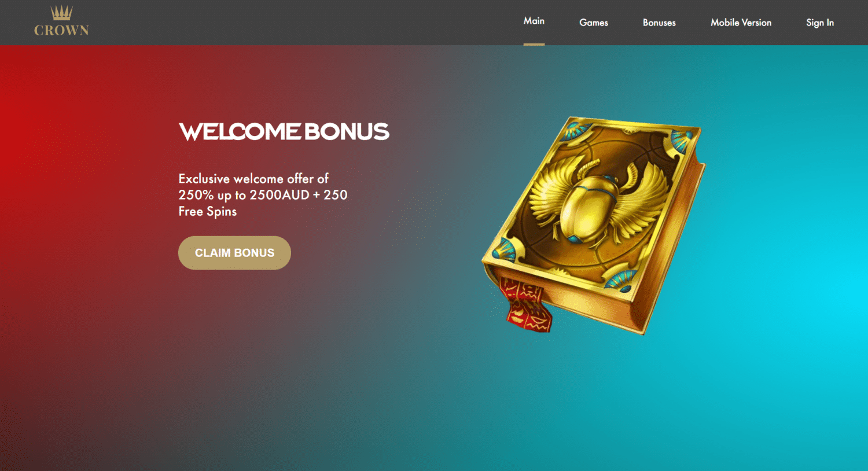This screenshot has width=868, height=471.
Task: Open the Bonuses navigation link
Action: tap(659, 23)
